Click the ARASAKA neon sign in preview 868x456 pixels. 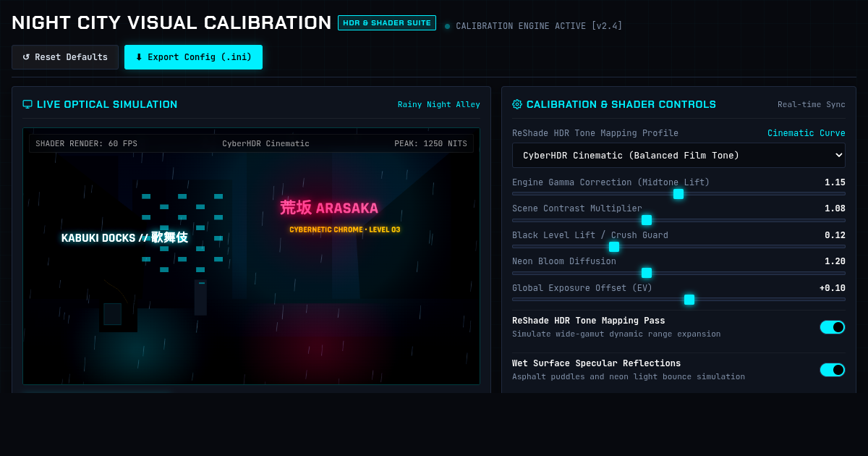tap(329, 208)
